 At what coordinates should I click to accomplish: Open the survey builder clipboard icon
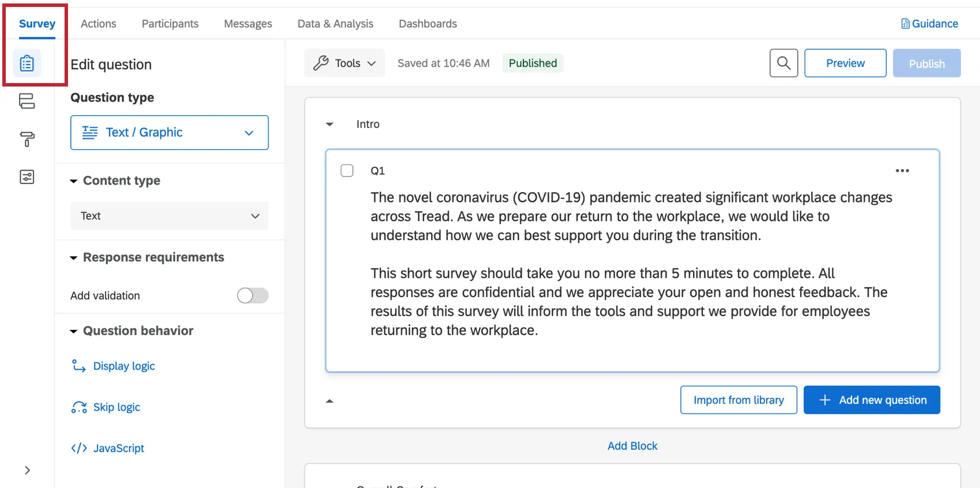click(x=27, y=63)
